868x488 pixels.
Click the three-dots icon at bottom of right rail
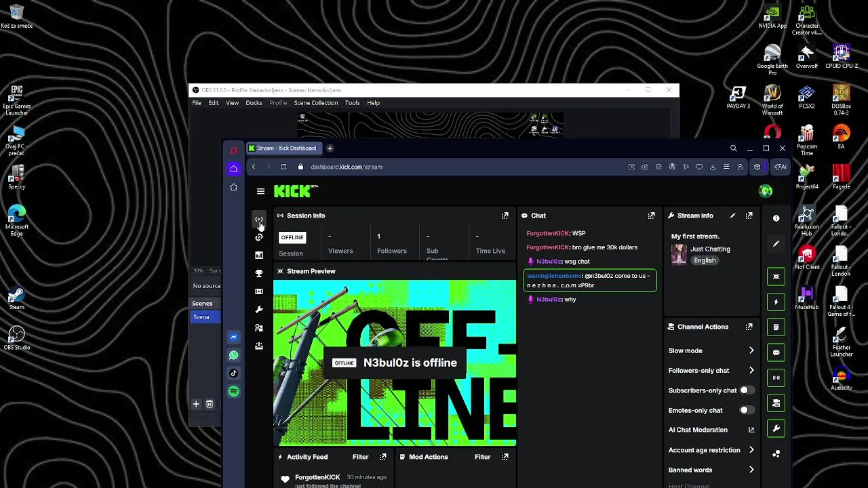click(x=776, y=453)
